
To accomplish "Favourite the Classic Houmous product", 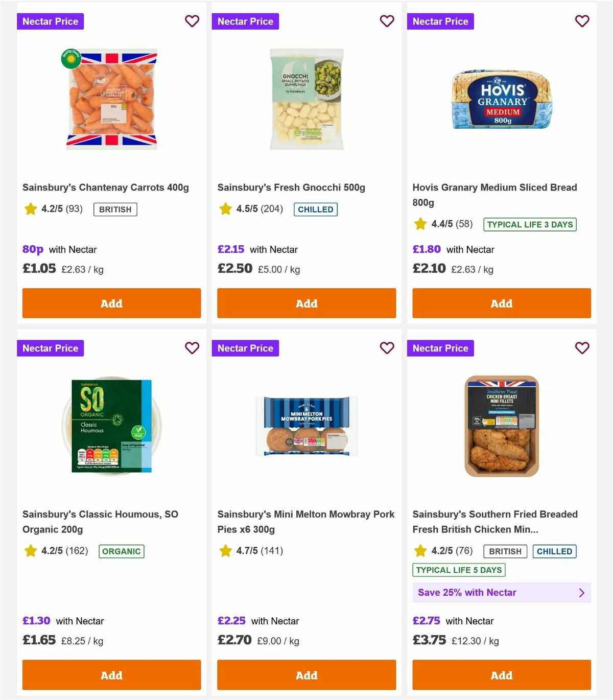I will [192, 348].
